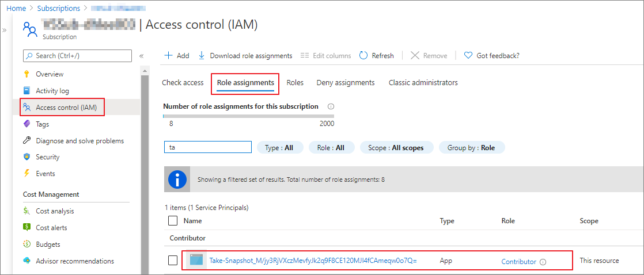The image size is (644, 275).
Task: Click the Cost alerts icon
Action: coord(27,227)
